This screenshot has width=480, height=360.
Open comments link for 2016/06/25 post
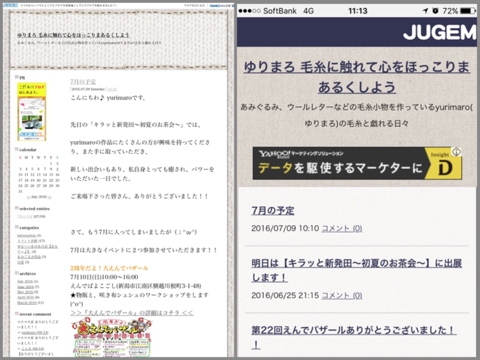342,295
